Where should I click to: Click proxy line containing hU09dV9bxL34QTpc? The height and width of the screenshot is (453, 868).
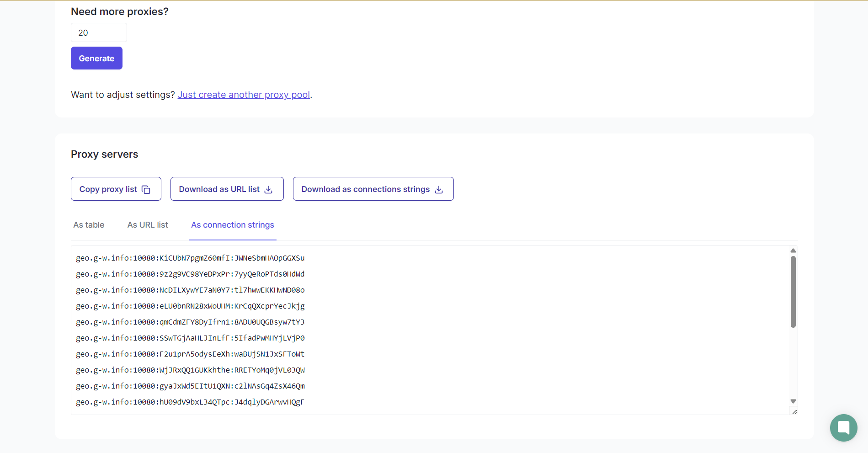[190, 402]
